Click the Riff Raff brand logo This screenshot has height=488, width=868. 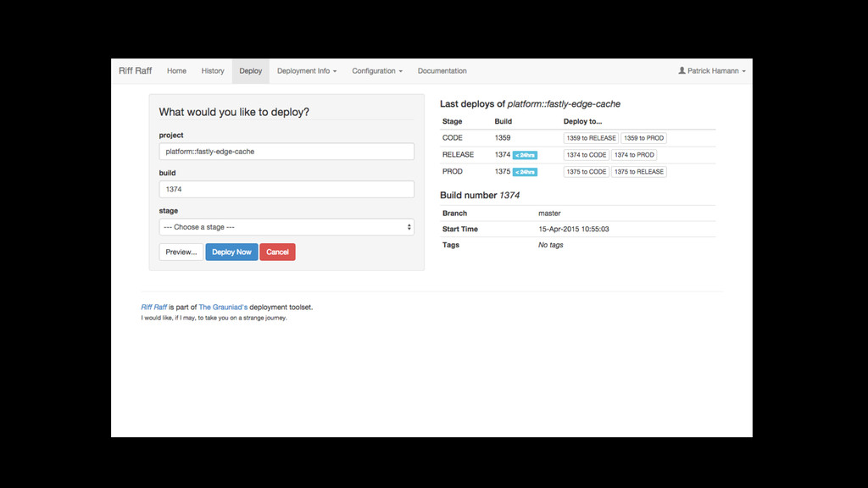click(x=135, y=71)
